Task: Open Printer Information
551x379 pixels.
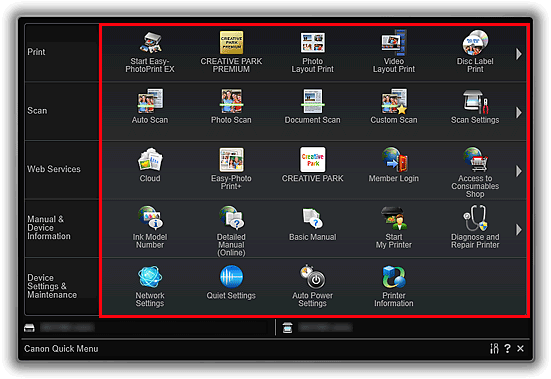Action: (x=394, y=286)
